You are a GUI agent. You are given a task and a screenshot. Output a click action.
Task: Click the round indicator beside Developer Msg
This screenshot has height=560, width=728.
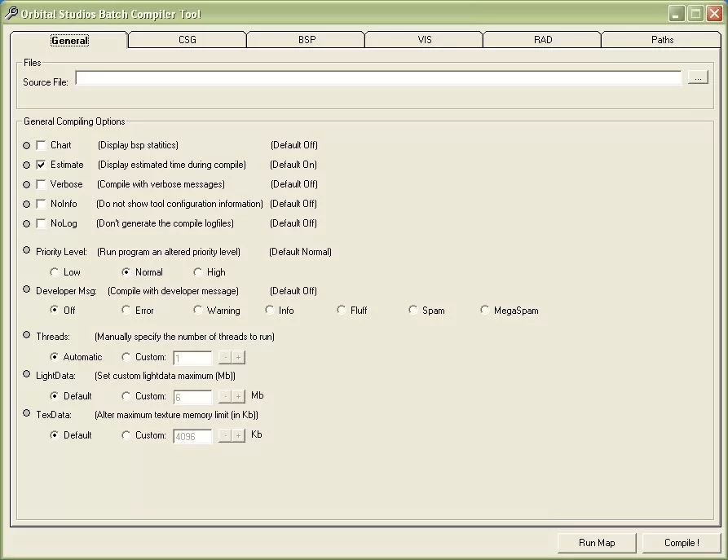pos(27,290)
